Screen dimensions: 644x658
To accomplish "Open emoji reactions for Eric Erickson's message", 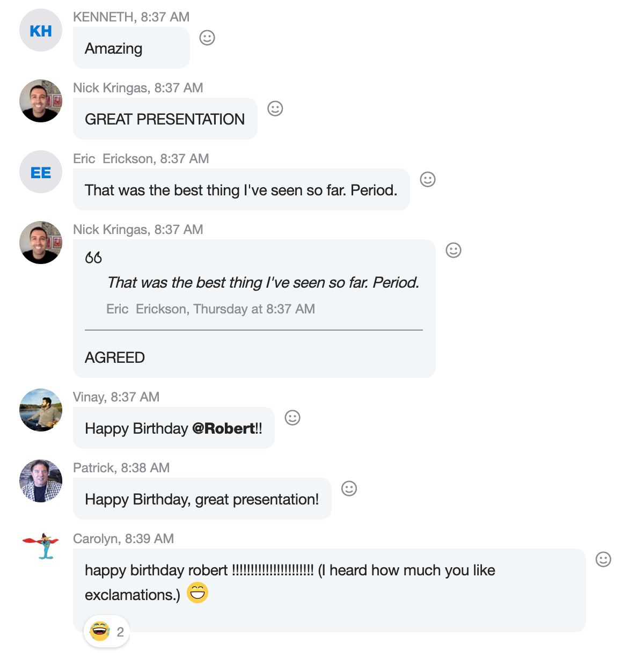I will [x=428, y=179].
